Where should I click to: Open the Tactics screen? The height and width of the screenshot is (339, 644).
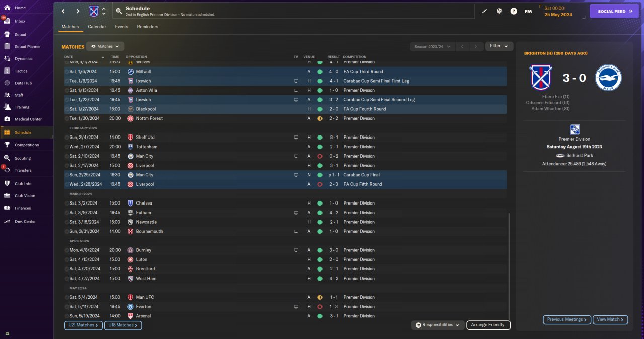tap(21, 71)
